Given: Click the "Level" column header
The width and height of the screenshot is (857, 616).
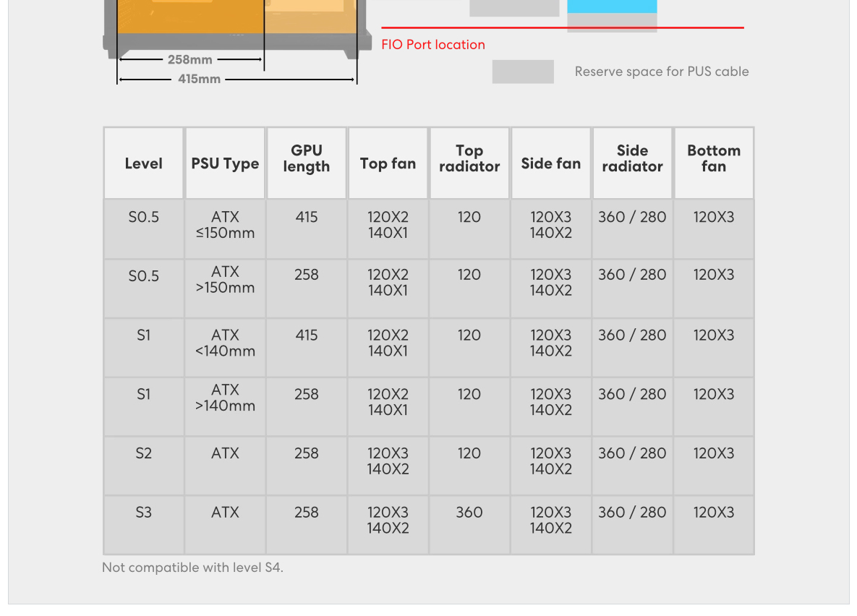Looking at the screenshot, I should (x=144, y=163).
